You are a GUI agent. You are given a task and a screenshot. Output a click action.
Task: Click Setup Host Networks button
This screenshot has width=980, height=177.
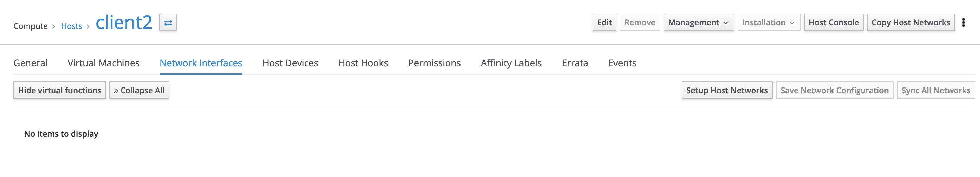[727, 91]
